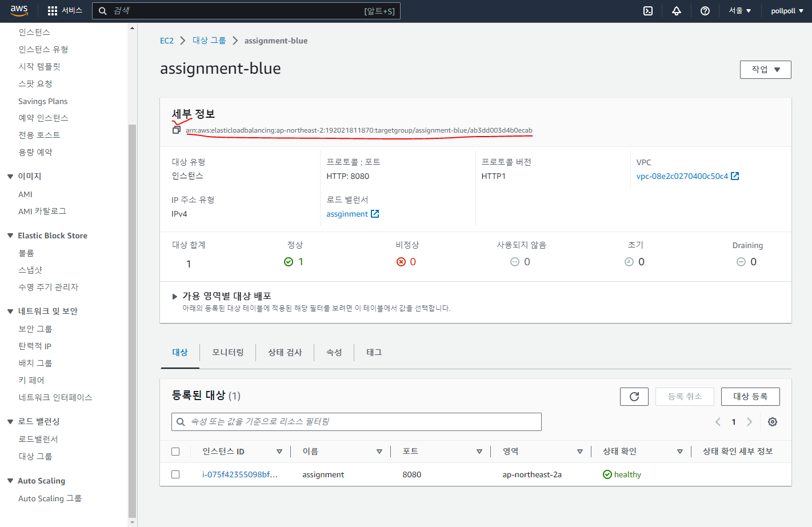Open assginment load balancer external icon
812x527 pixels.
375,214
